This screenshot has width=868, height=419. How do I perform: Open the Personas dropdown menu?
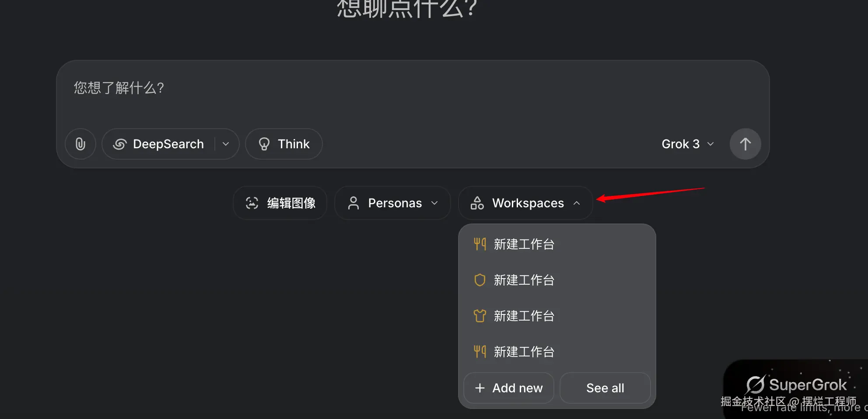(x=393, y=203)
